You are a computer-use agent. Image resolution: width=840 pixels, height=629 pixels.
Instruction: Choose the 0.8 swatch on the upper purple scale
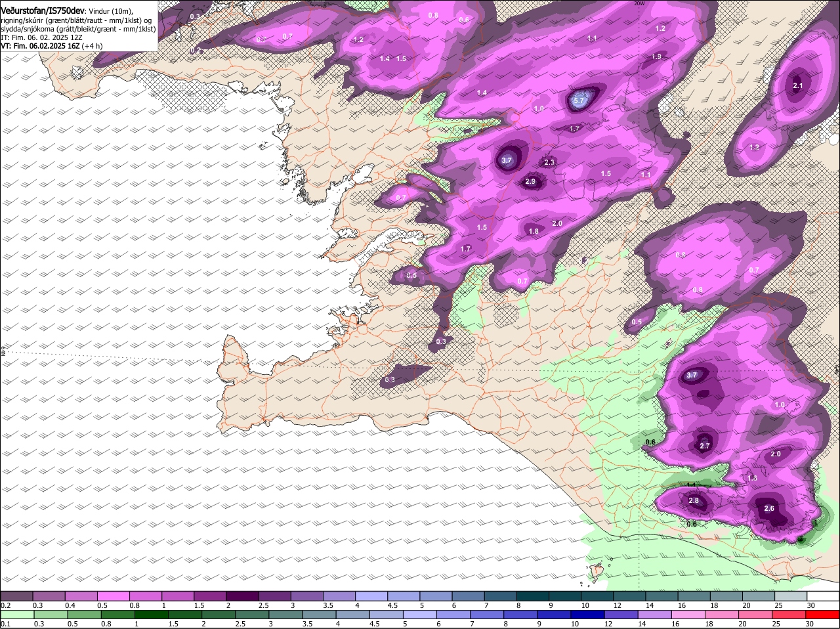pyautogui.click(x=146, y=596)
